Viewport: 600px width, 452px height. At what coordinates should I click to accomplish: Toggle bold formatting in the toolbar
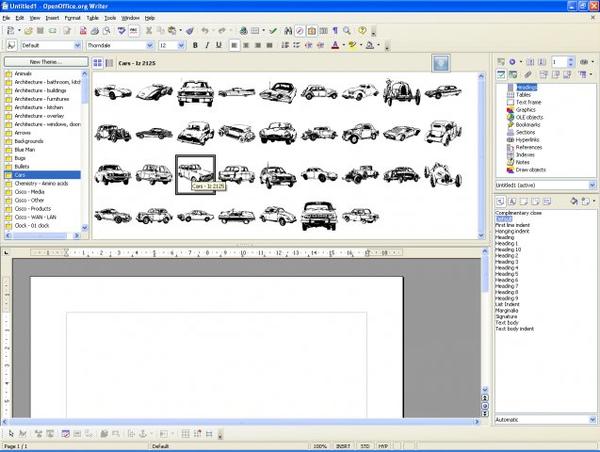click(195, 45)
